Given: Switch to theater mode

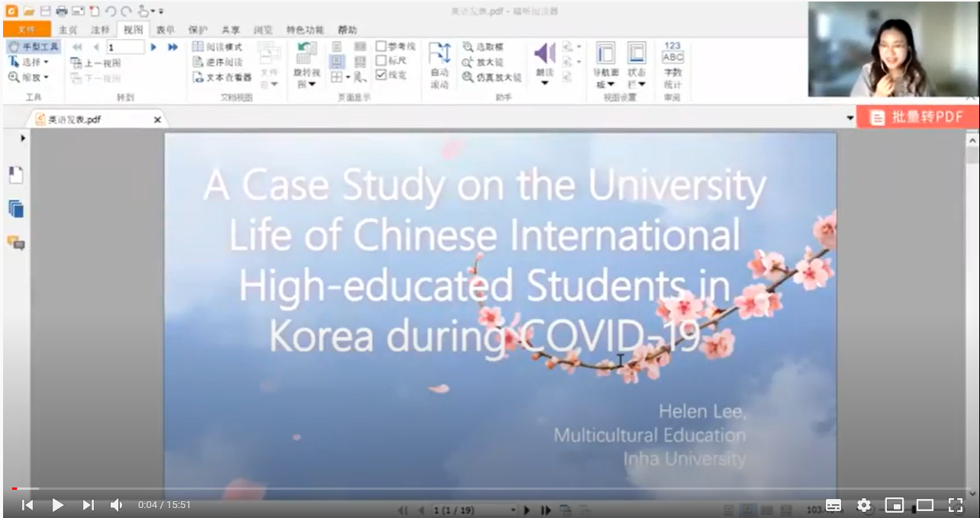Looking at the screenshot, I should click(x=925, y=505).
